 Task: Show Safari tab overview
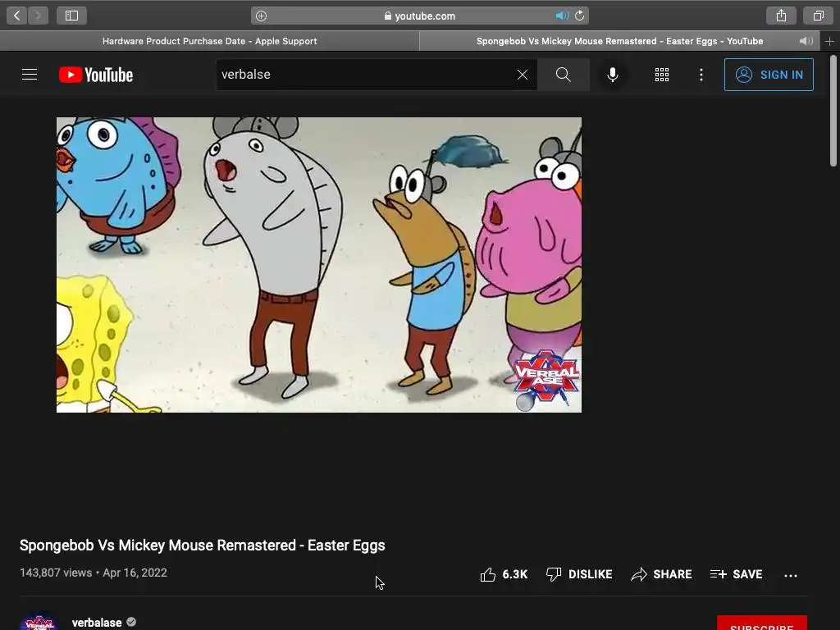[x=818, y=16]
